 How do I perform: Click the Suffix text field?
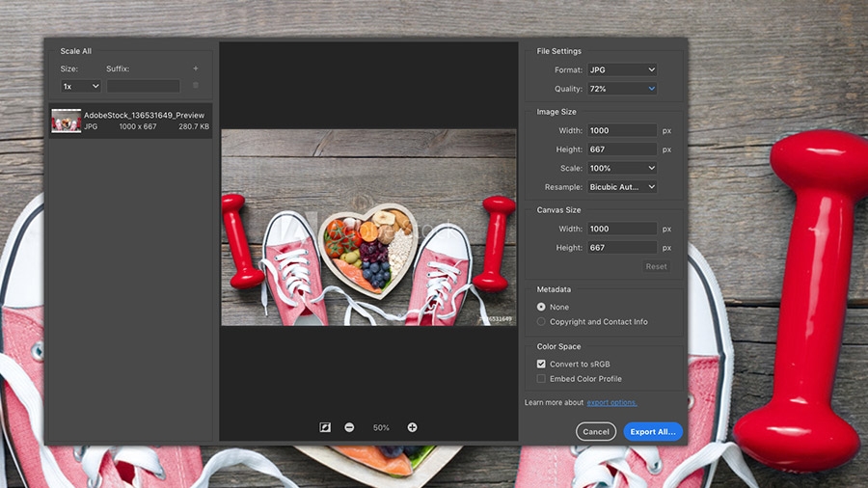(x=143, y=86)
